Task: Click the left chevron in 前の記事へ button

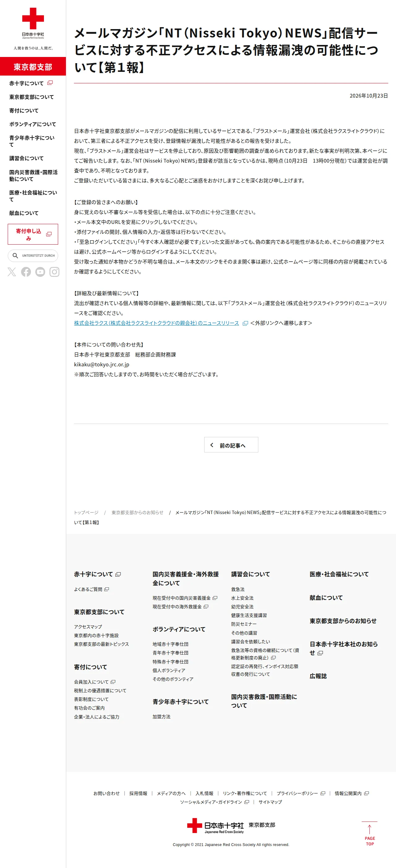Action: pos(212,445)
